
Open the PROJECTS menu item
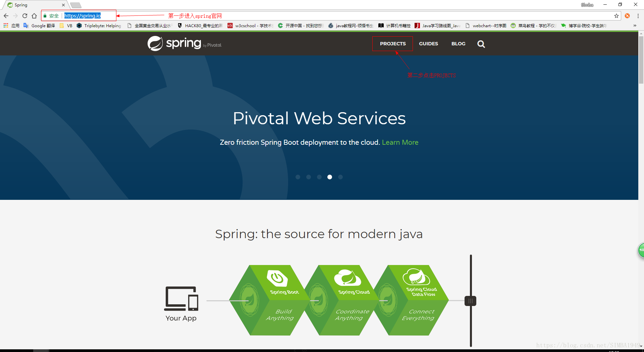coord(393,44)
